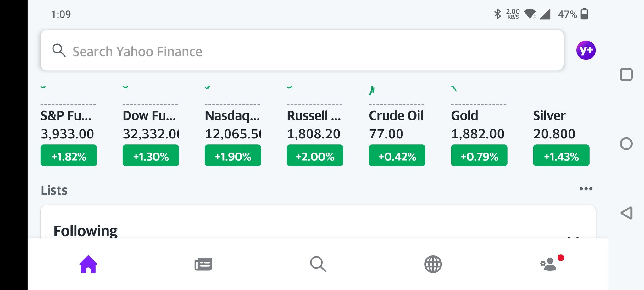Tap the Silver +1.43% change badge
Image resolution: width=644 pixels, height=290 pixels.
(x=561, y=155)
